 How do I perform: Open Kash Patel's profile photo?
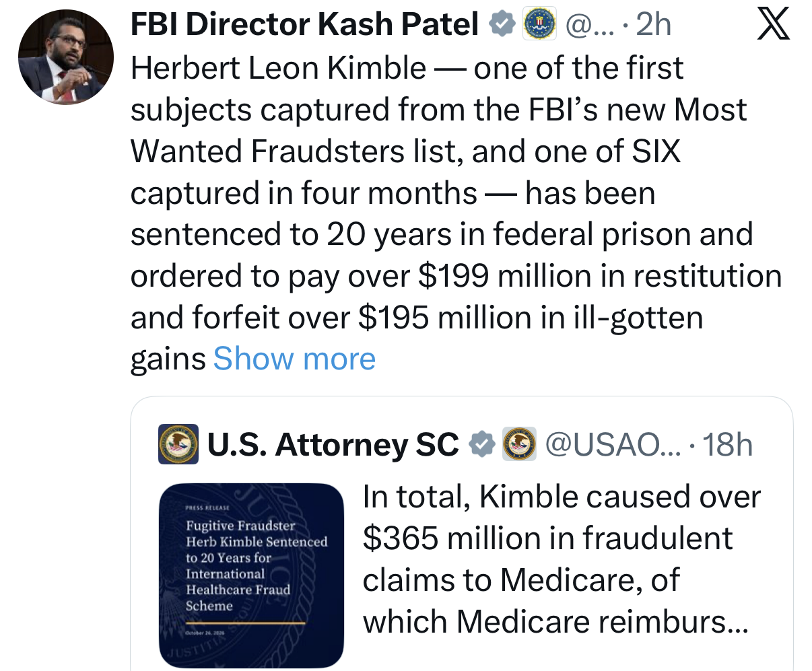coord(66,57)
